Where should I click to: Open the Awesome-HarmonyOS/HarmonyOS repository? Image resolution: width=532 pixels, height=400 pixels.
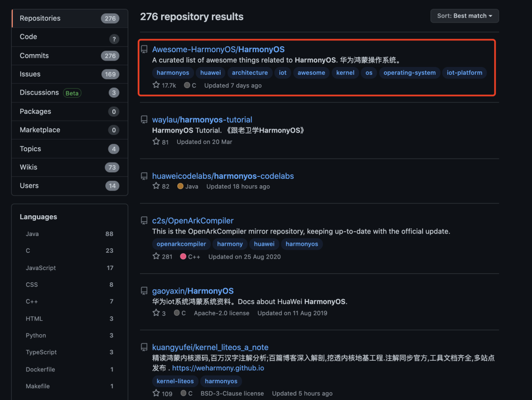(218, 50)
